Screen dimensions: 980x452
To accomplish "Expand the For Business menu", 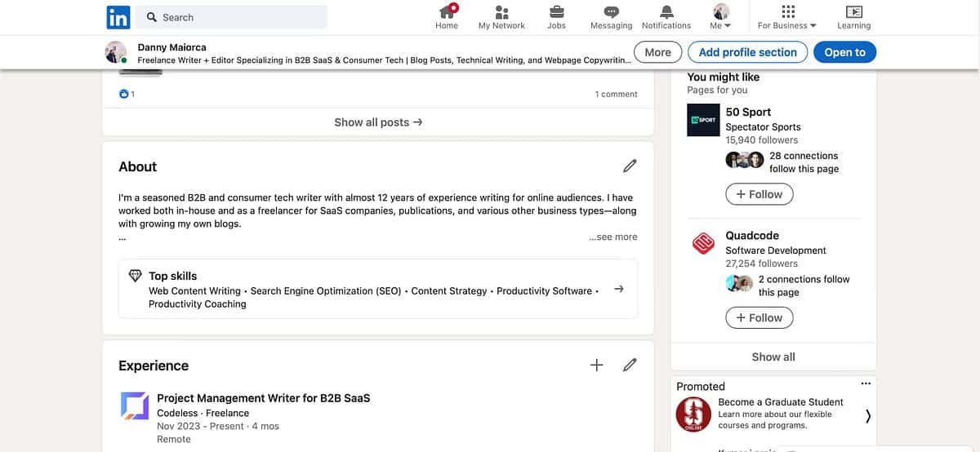I will [787, 16].
